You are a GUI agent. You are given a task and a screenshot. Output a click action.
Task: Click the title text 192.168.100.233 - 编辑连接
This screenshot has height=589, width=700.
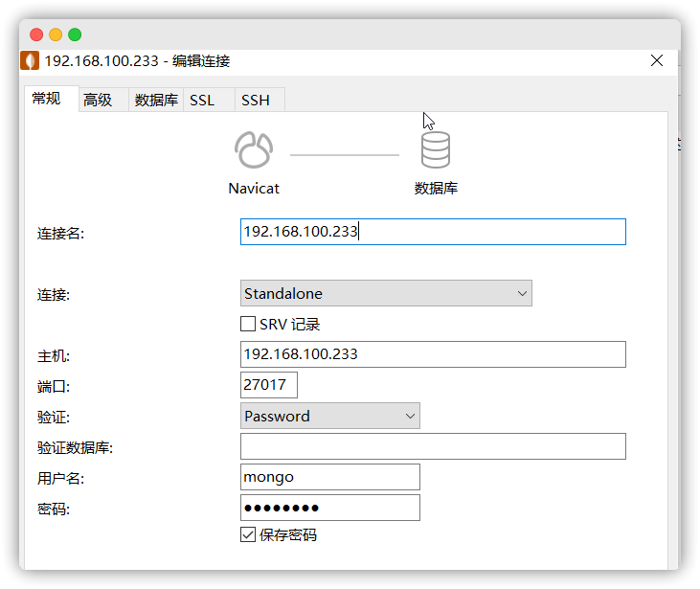tap(137, 60)
